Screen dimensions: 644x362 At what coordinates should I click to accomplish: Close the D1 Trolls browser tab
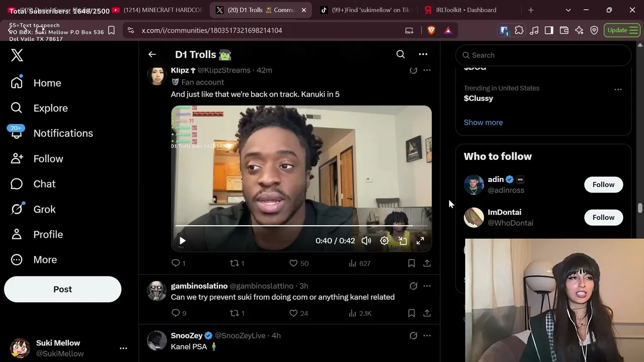304,10
